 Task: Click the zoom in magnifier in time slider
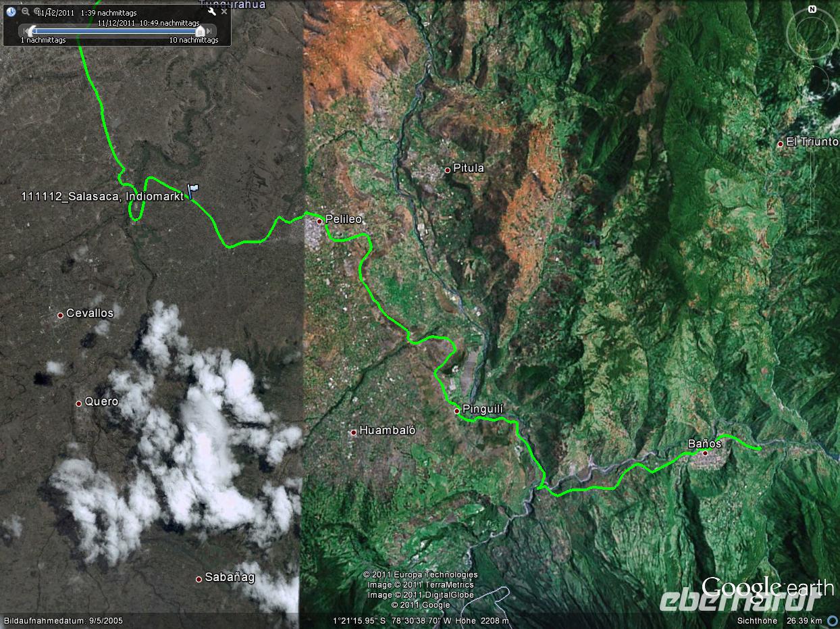(x=38, y=11)
